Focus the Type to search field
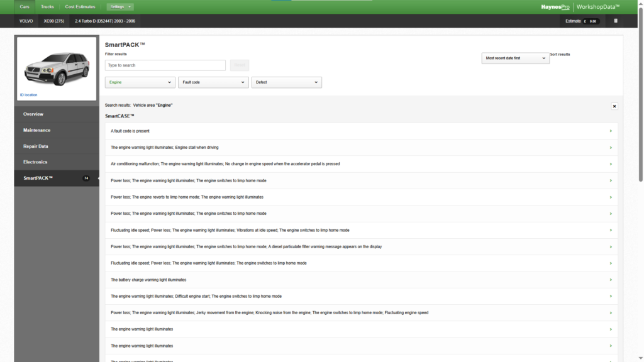The width and height of the screenshot is (644, 362). point(165,65)
